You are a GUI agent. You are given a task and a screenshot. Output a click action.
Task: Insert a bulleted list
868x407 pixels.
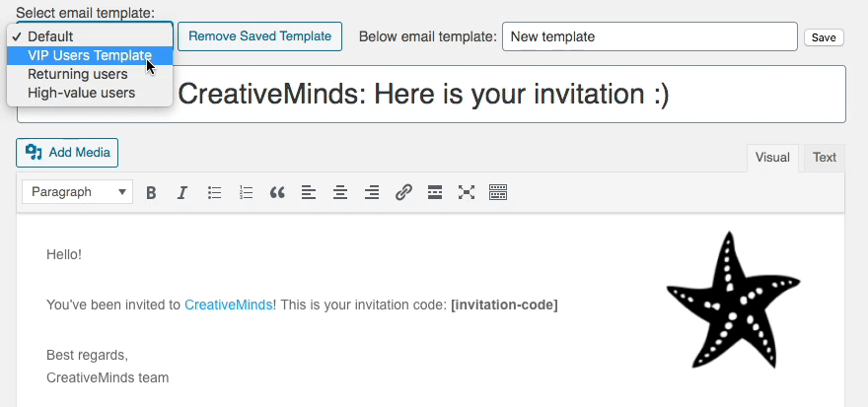[214, 193]
